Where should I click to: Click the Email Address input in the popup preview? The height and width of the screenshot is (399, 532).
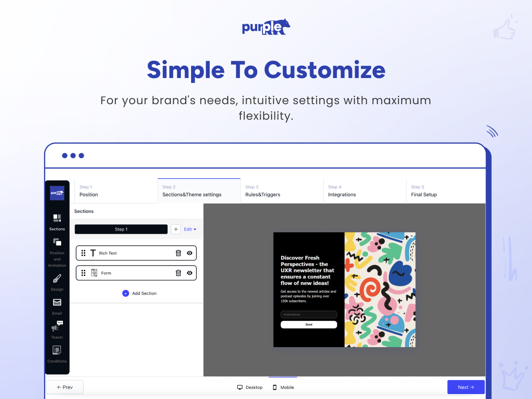[309, 314]
